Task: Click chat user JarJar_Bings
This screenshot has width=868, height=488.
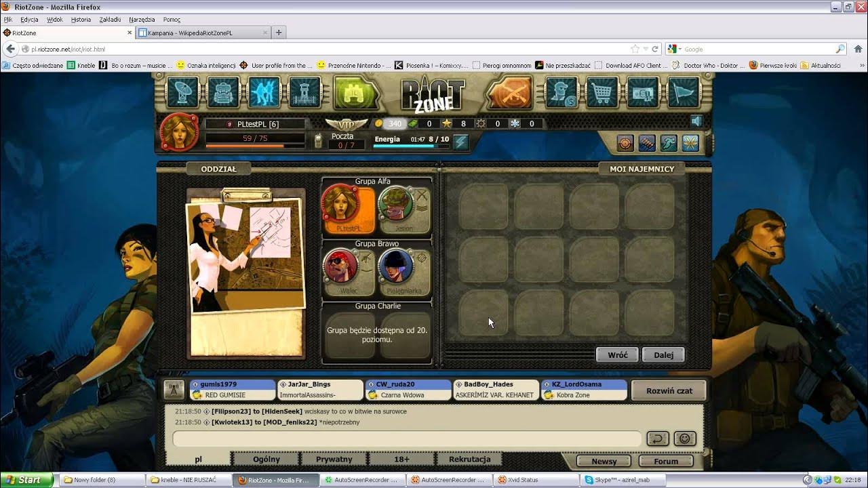Action: (321, 390)
